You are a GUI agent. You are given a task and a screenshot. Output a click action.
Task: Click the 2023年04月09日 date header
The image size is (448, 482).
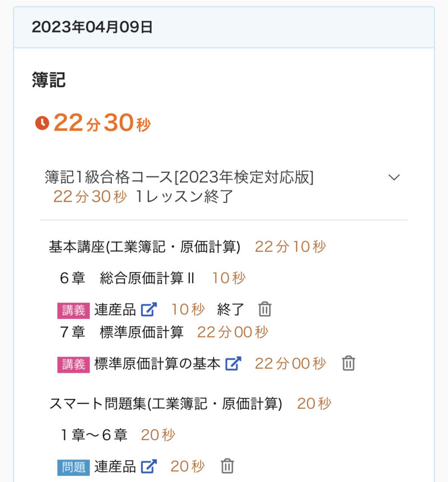click(92, 27)
